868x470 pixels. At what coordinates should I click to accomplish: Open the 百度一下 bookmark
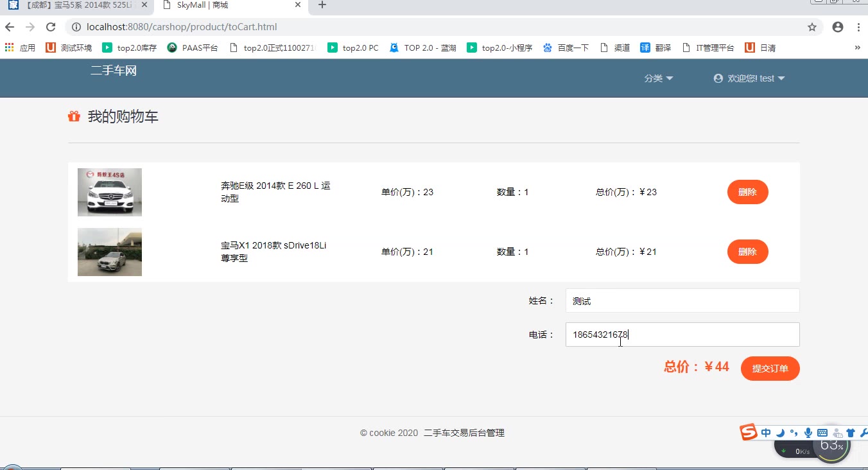click(x=566, y=48)
